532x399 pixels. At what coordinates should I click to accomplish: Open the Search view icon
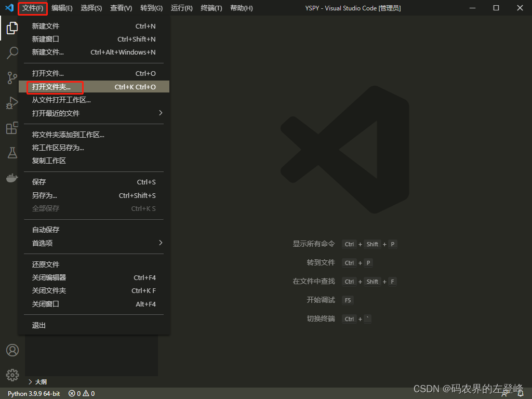click(x=12, y=53)
